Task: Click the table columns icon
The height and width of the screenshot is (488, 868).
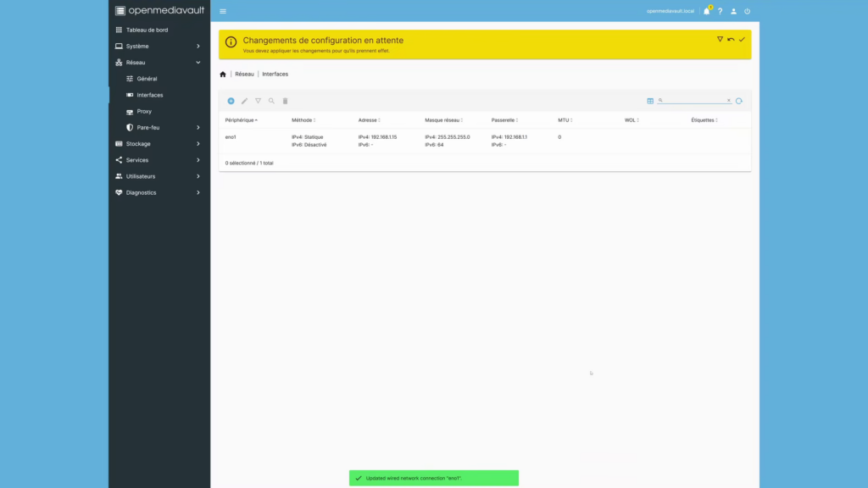Action: pyautogui.click(x=650, y=101)
